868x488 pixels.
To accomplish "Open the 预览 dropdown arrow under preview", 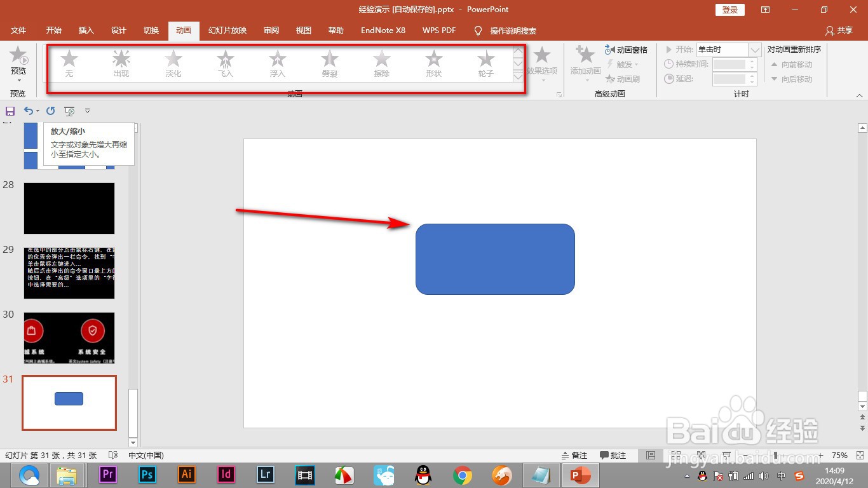I will pyautogui.click(x=18, y=80).
